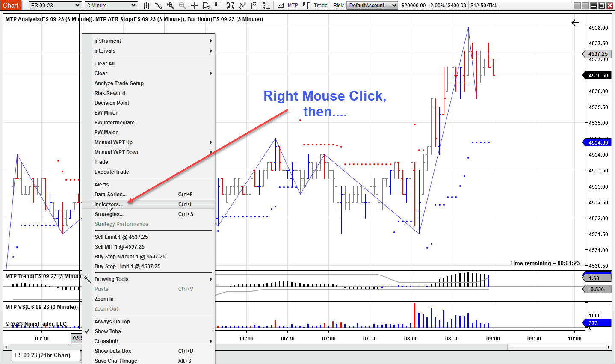
Task: Activate the crosshair plus icon in toolbar
Action: coord(194,6)
